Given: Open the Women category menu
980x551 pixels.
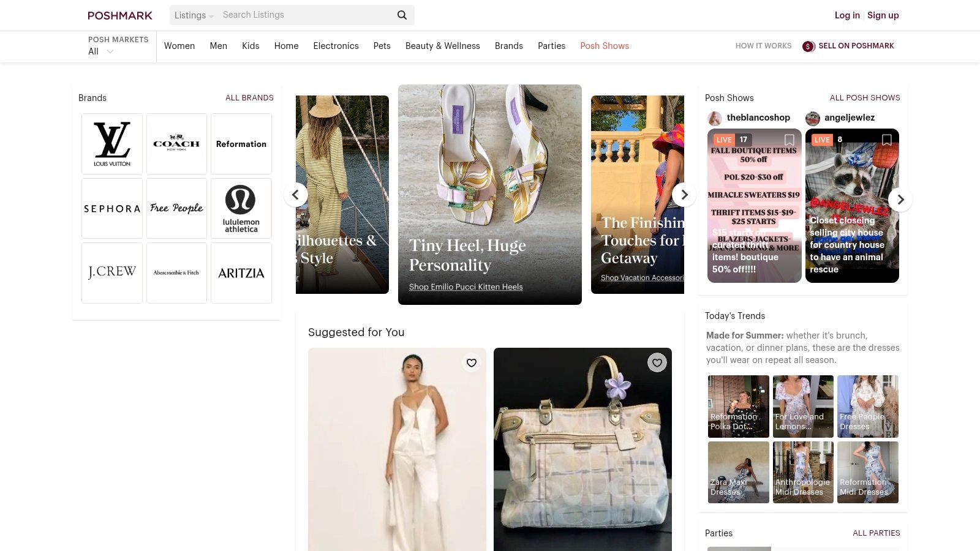Looking at the screenshot, I should click(x=179, y=46).
